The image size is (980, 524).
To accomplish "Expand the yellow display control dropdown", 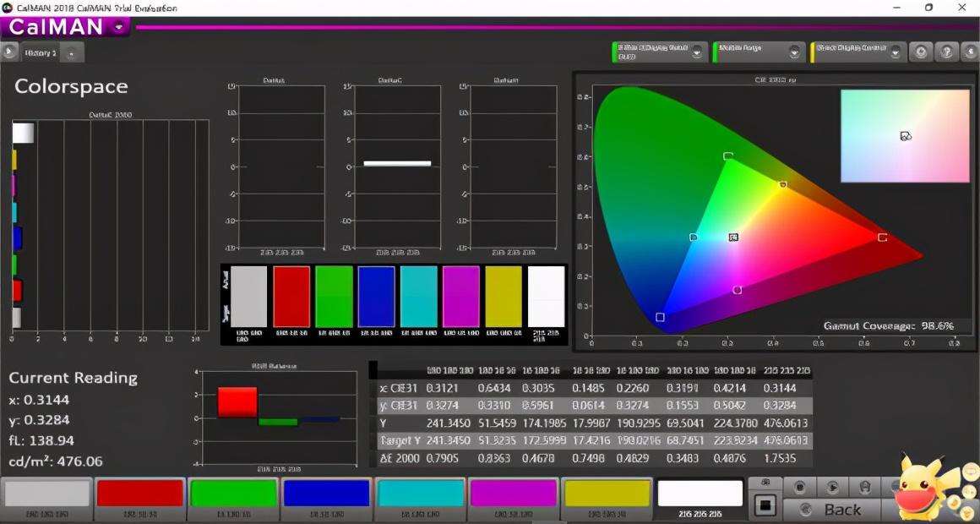I will (896, 52).
